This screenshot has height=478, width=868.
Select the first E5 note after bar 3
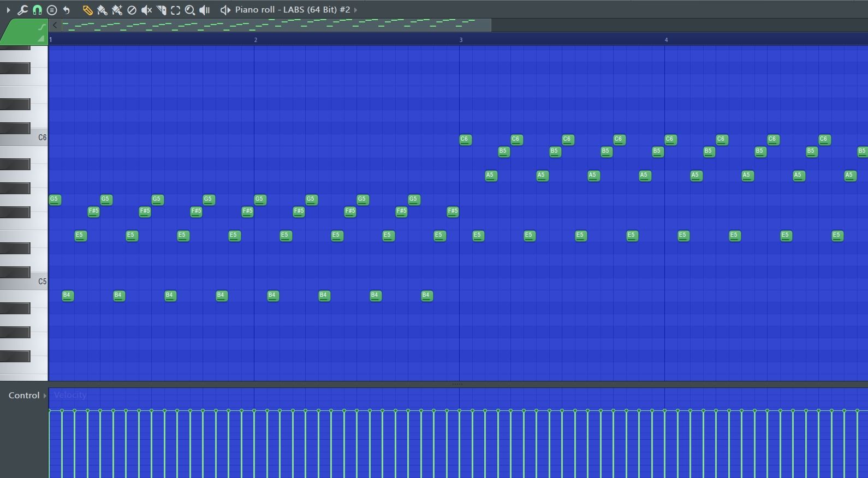click(x=478, y=236)
